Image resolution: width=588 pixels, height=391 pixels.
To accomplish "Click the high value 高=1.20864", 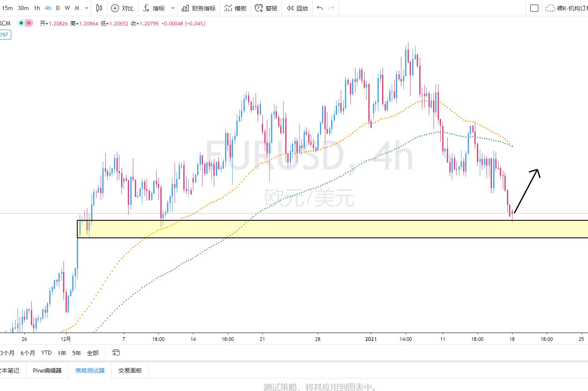I will click(x=84, y=23).
